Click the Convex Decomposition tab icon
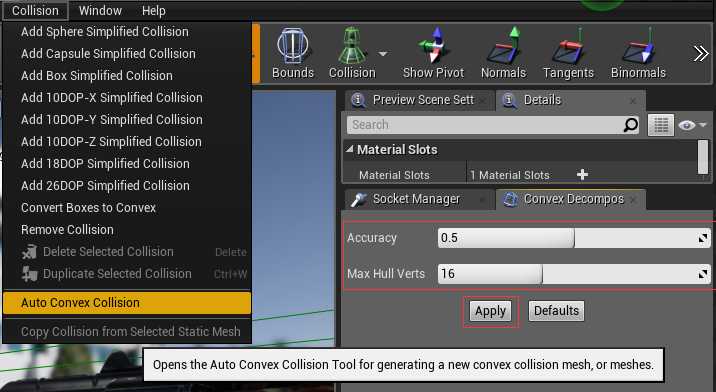The image size is (716, 392). pos(510,200)
